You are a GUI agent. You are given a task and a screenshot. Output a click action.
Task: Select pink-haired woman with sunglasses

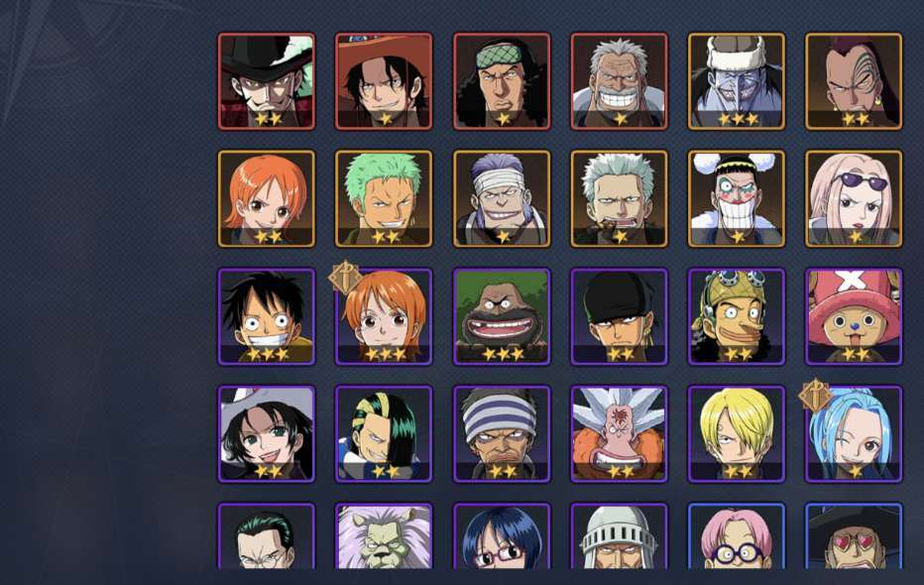pyautogui.click(x=854, y=198)
